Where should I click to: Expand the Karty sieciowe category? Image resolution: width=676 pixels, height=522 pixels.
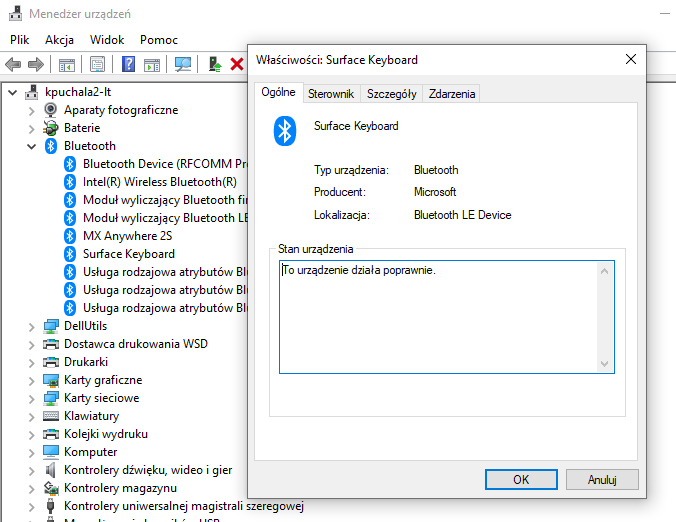tap(31, 399)
